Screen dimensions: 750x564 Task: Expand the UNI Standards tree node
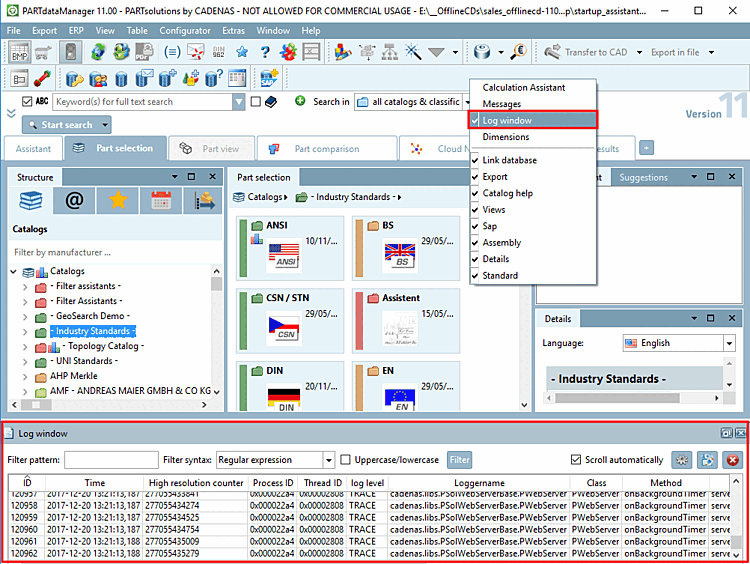tap(27, 361)
